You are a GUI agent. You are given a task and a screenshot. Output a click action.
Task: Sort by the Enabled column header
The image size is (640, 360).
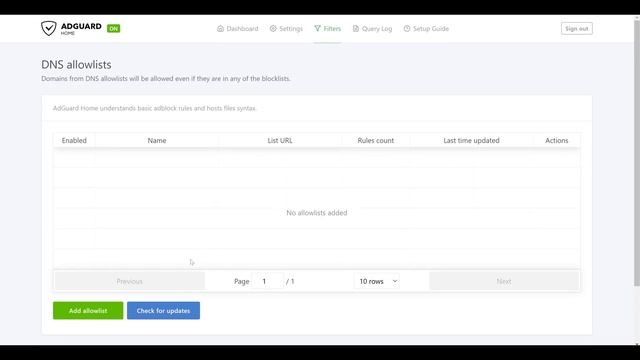pyautogui.click(x=74, y=140)
